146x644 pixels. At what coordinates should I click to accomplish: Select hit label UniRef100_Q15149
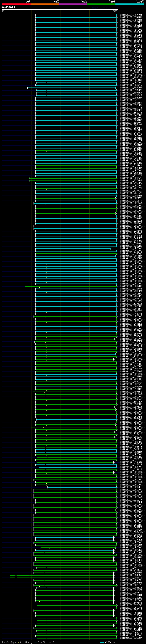(131, 570)
